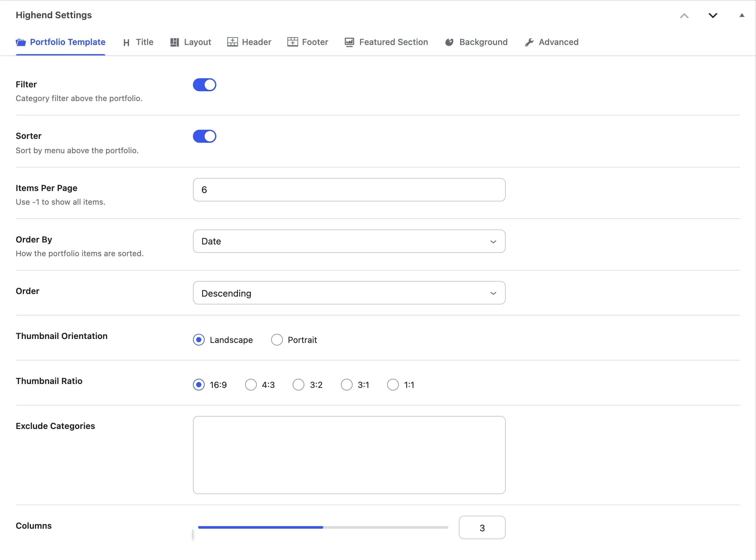Choose the 3:2 thumbnail ratio

click(x=298, y=385)
